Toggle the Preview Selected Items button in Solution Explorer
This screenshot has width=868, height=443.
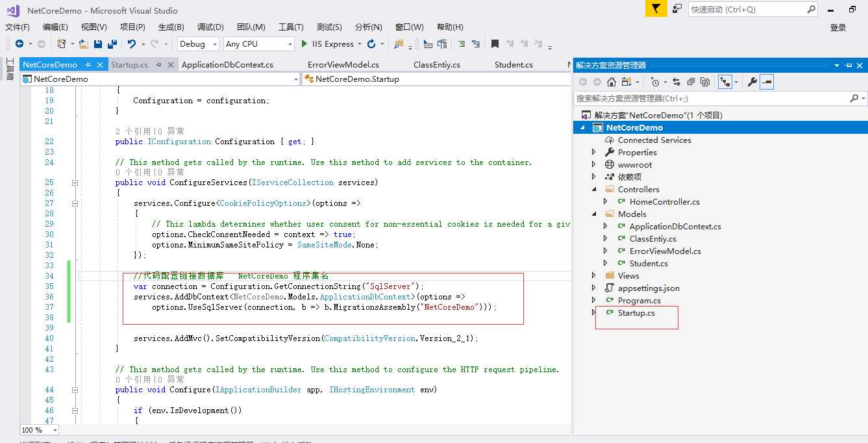[767, 82]
